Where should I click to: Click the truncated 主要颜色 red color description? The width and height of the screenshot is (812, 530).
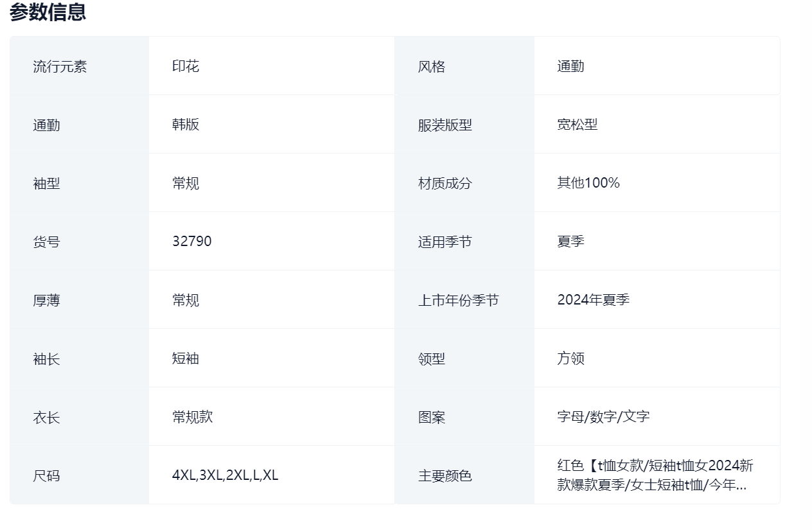point(655,475)
